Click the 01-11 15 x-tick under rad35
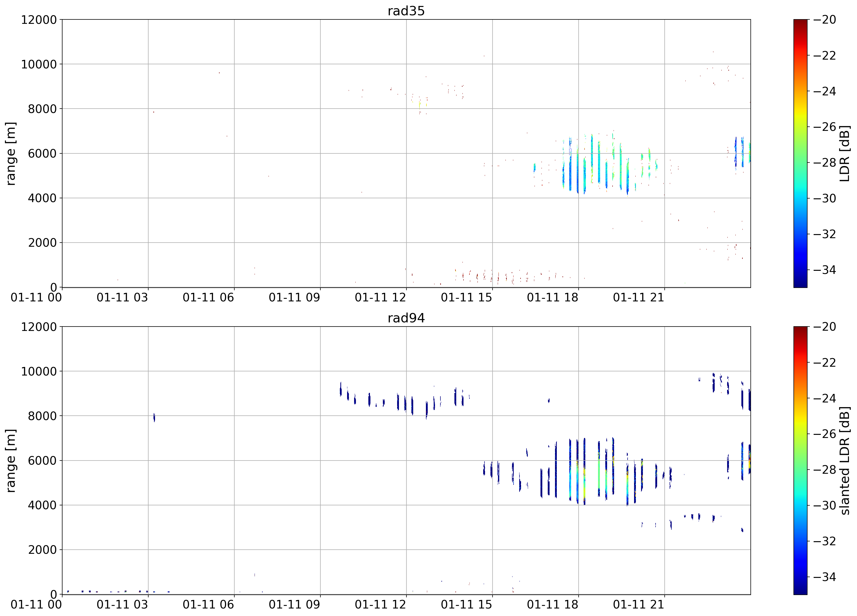This screenshot has width=857, height=616. click(466, 297)
